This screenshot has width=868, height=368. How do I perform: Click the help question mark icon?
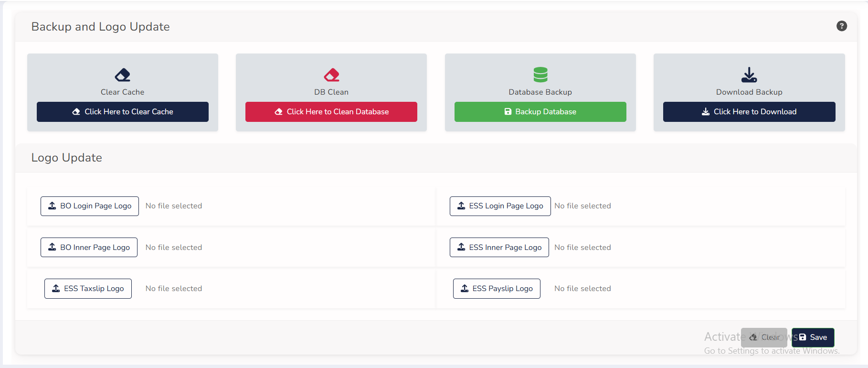click(842, 26)
